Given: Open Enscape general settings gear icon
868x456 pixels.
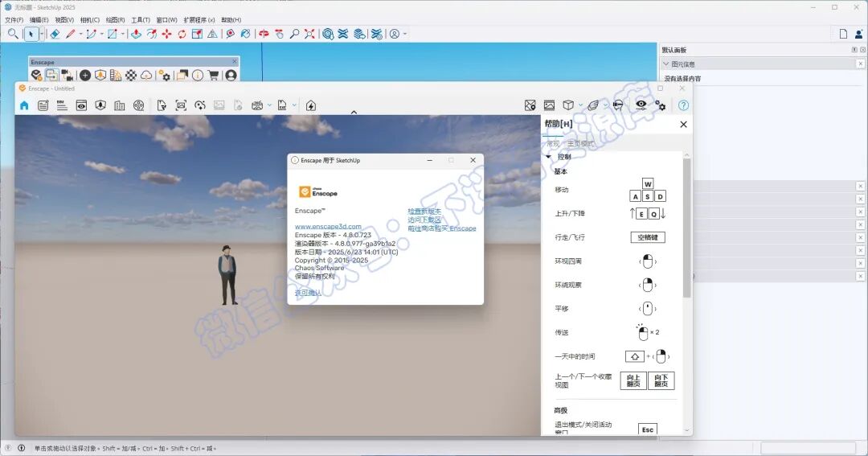Looking at the screenshot, I should (x=165, y=75).
